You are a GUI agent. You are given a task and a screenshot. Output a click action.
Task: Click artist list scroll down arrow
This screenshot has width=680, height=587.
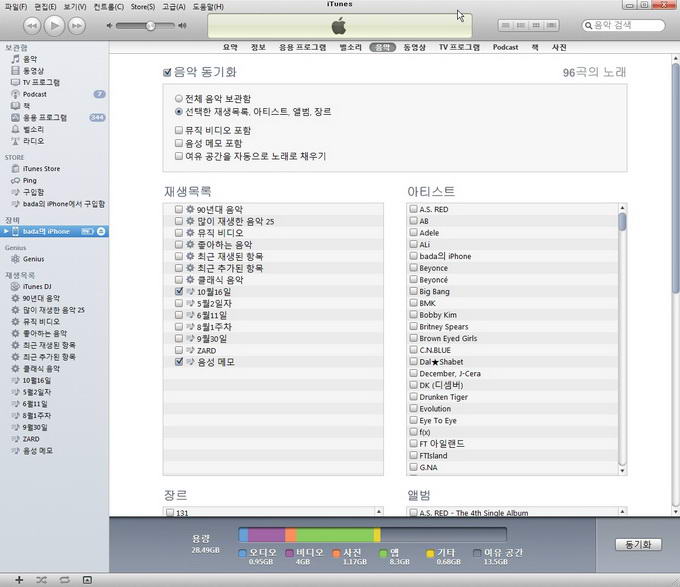622,470
